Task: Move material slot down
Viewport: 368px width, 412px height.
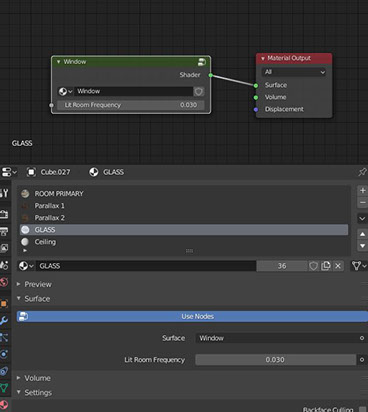Action: 362,246
